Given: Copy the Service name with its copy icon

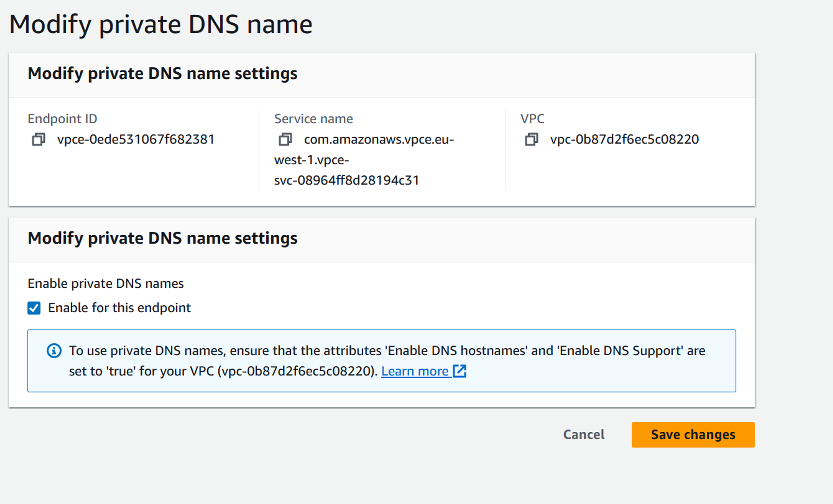Looking at the screenshot, I should pos(285,139).
